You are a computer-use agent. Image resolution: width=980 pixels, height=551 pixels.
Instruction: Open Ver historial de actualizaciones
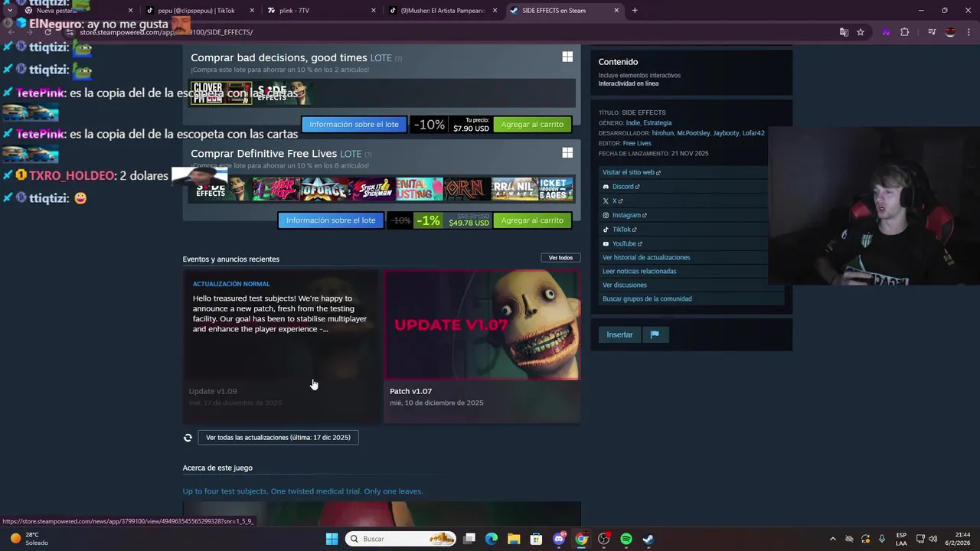tap(646, 257)
